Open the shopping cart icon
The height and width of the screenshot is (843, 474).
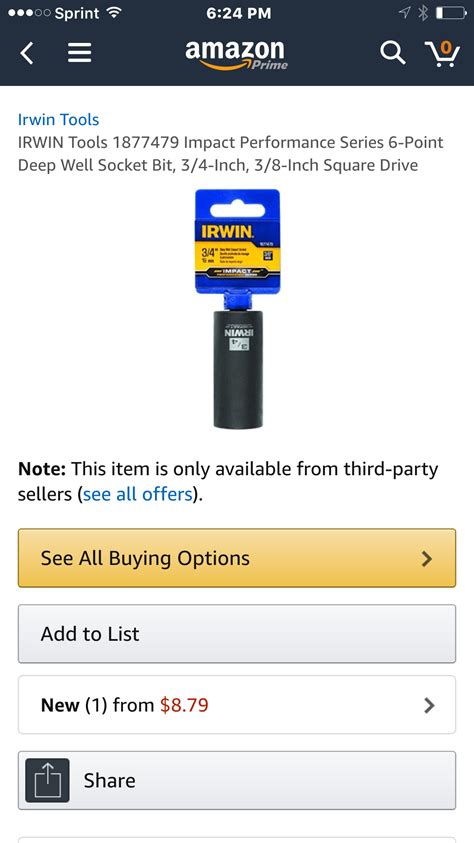(x=442, y=53)
